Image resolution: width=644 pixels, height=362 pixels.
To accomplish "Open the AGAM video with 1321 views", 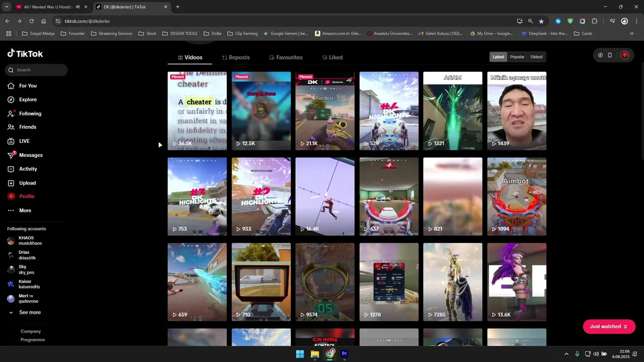I will tap(453, 111).
